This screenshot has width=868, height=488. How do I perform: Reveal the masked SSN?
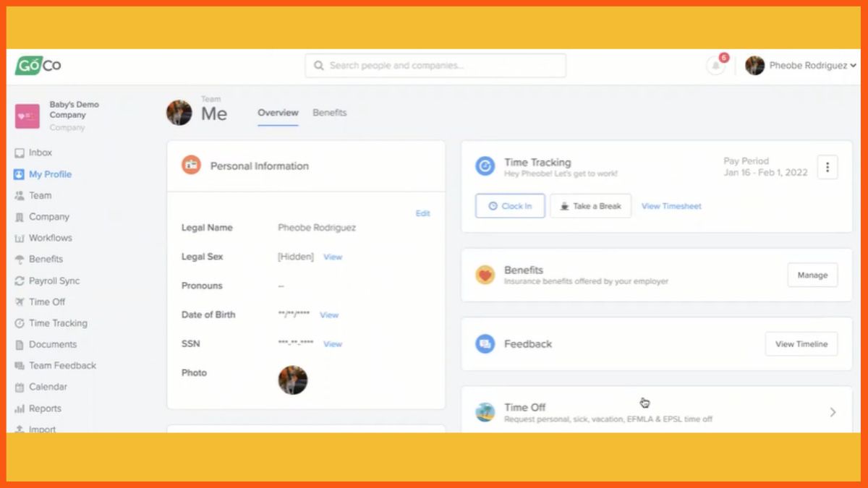[333, 344]
